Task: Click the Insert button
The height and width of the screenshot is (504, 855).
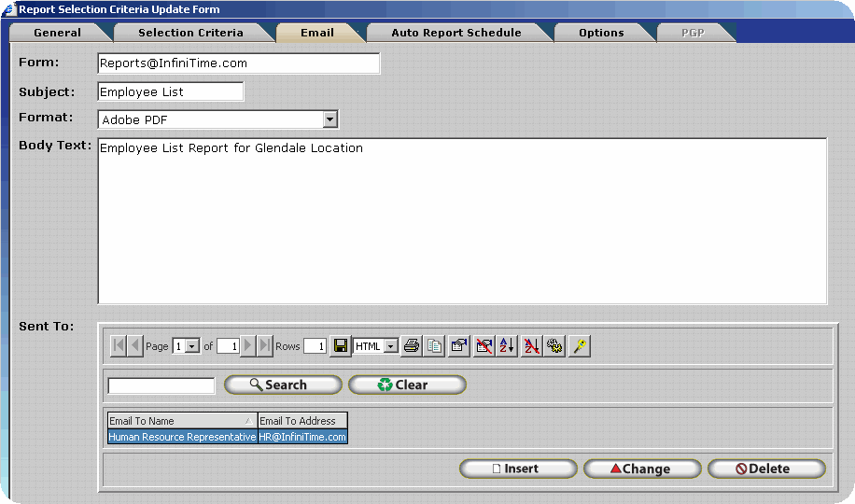Action: tap(517, 469)
